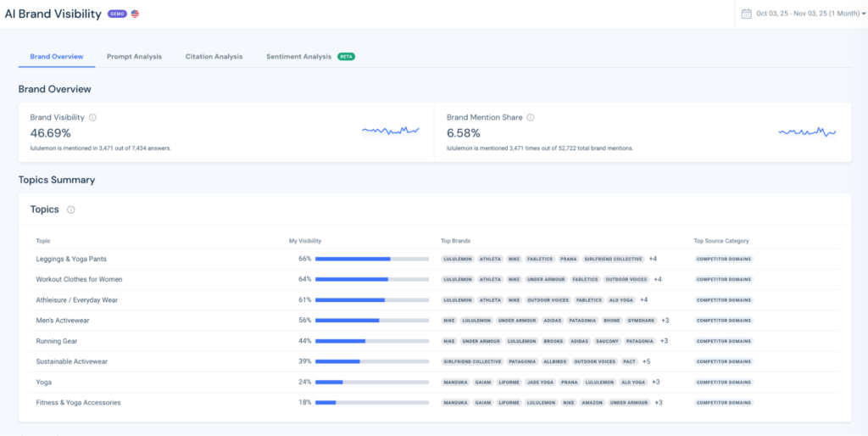This screenshot has height=436, width=868.
Task: Click the Running Gear visibility bar
Action: coord(372,341)
